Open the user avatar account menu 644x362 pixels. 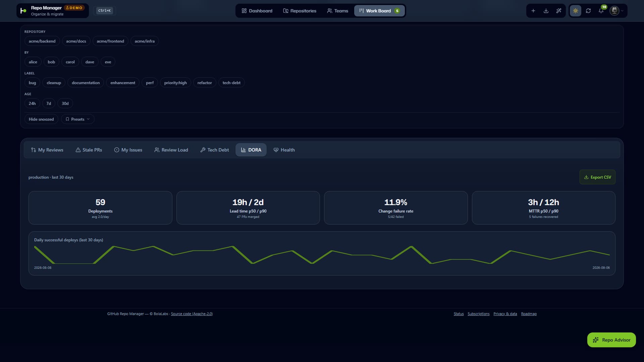[x=616, y=11]
